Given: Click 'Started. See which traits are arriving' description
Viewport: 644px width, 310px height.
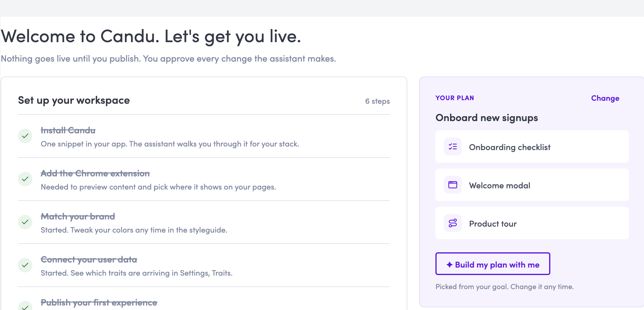Looking at the screenshot, I should pos(136,273).
